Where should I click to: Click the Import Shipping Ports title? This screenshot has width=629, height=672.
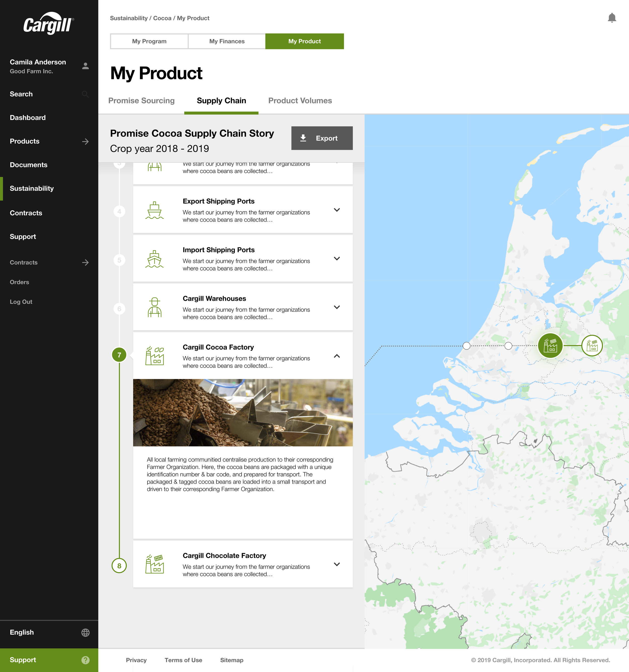tap(219, 250)
